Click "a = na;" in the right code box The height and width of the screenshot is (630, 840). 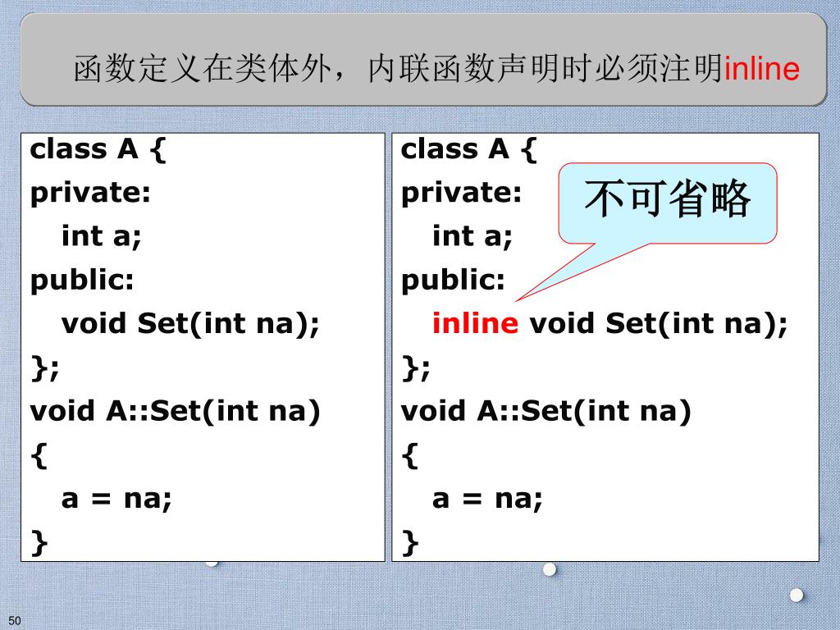[487, 500]
